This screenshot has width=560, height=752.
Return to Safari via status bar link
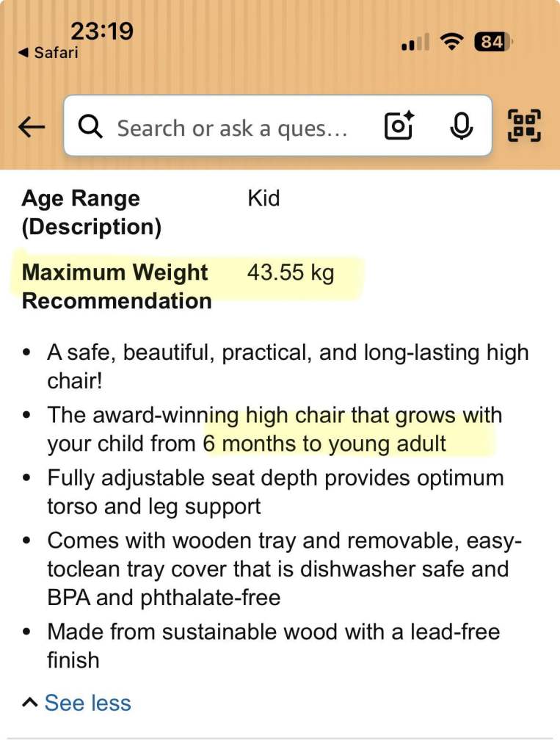coord(48,53)
